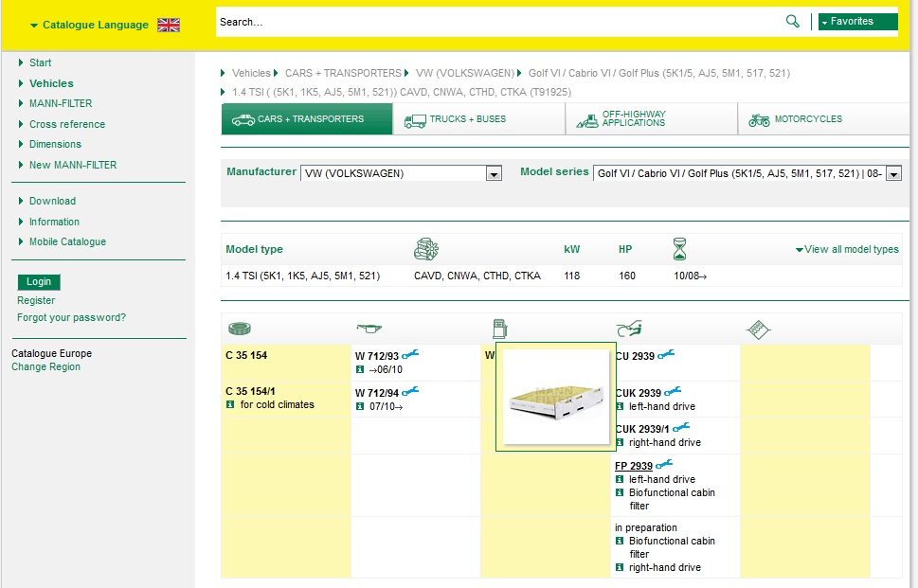Switch to Motorcycles tab
918x588 pixels.
tap(823, 118)
